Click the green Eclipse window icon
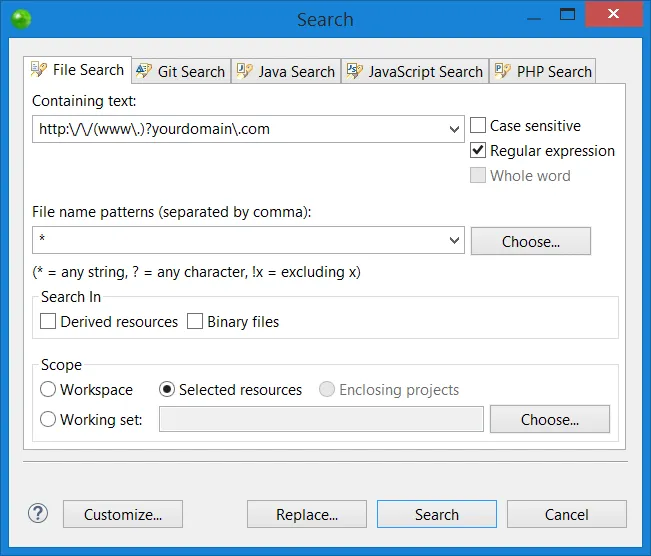Screen dimensions: 651x556 click(x=21, y=19)
